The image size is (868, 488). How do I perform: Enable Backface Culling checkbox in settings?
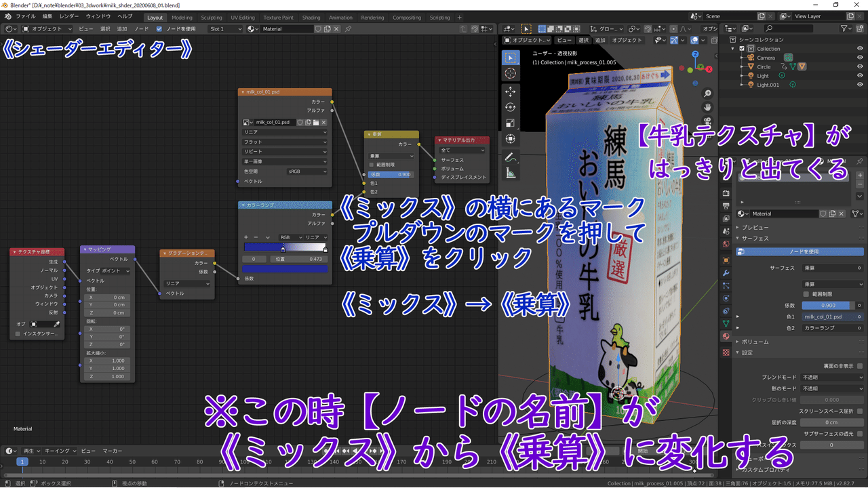coord(859,366)
